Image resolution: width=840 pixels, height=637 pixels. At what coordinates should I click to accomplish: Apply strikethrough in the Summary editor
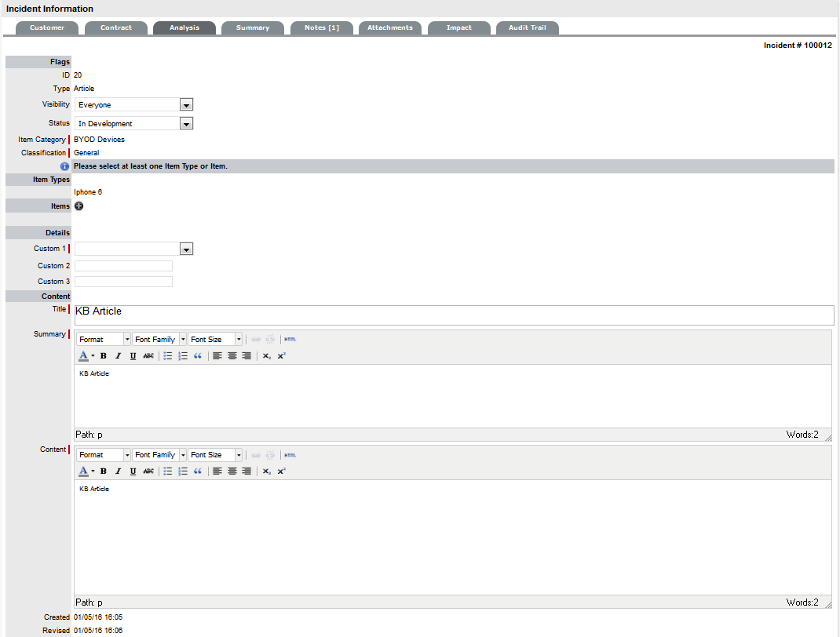pyautogui.click(x=148, y=356)
